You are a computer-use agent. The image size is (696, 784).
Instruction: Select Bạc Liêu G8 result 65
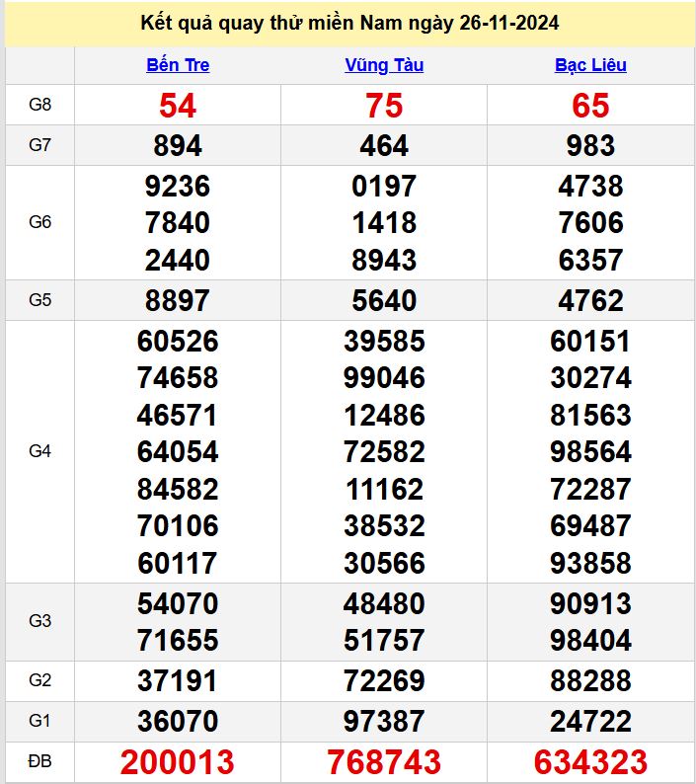[x=590, y=106]
